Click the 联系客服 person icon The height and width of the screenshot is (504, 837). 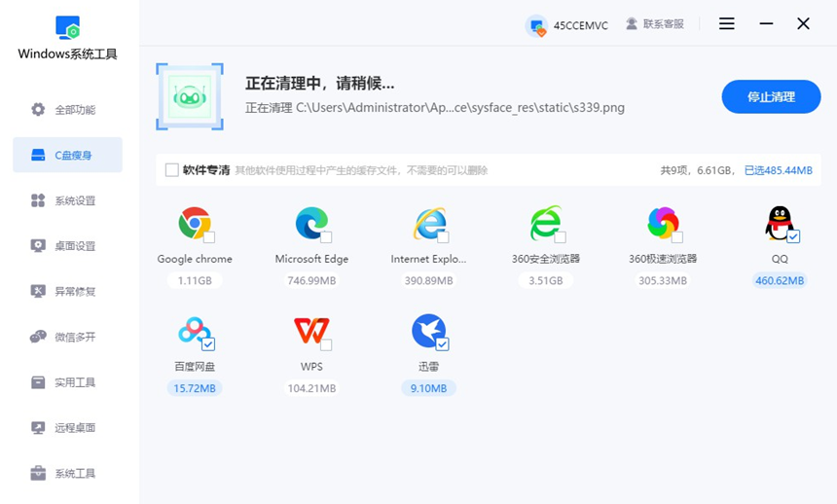pyautogui.click(x=632, y=23)
